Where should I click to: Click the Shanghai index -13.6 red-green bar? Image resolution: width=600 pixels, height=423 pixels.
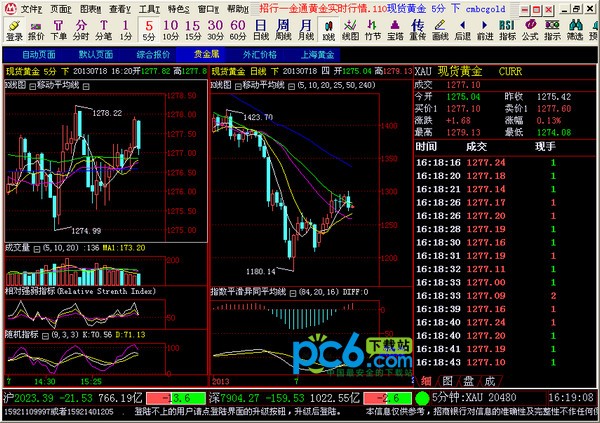[x=176, y=398]
